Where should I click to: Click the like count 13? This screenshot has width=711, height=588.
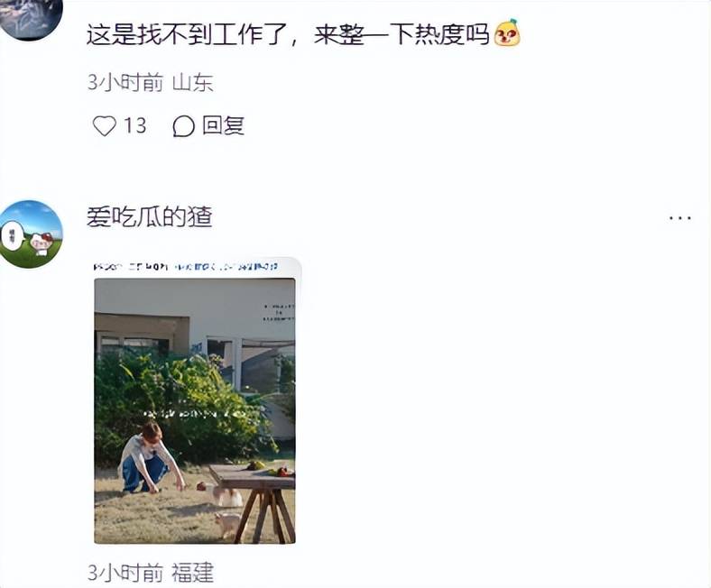[134, 125]
